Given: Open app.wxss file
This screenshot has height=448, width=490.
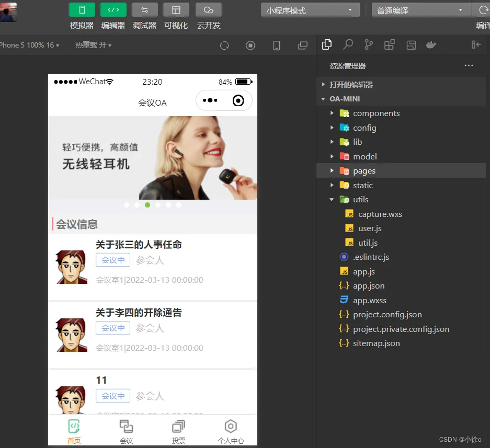Looking at the screenshot, I should [401, 300].
